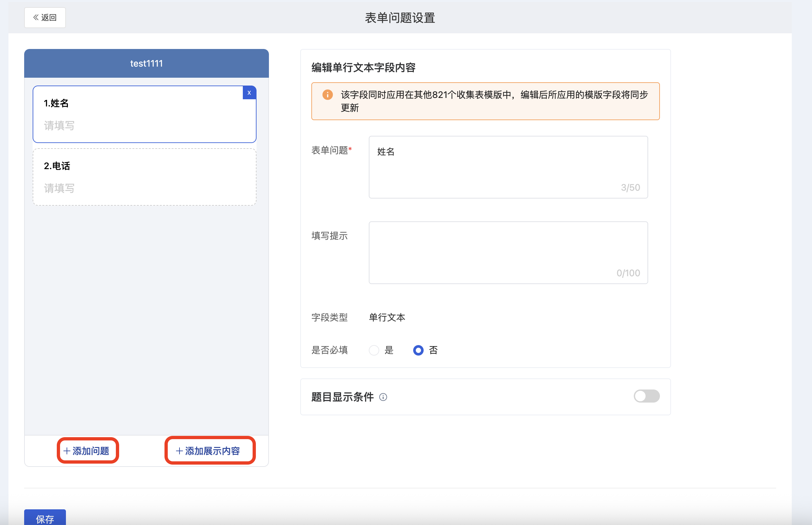Click the 表单问题设置 page title
812x525 pixels.
pos(400,18)
